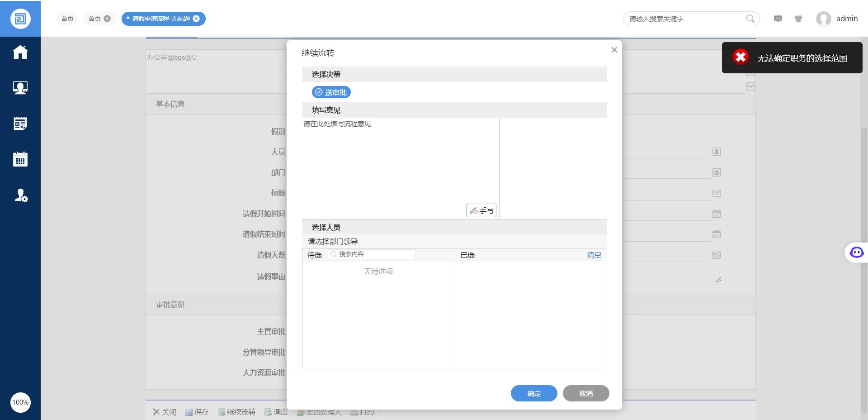This screenshot has width=868, height=420.
Task: Switch to the 请假申请流程-无标题 tab
Action: 161,19
